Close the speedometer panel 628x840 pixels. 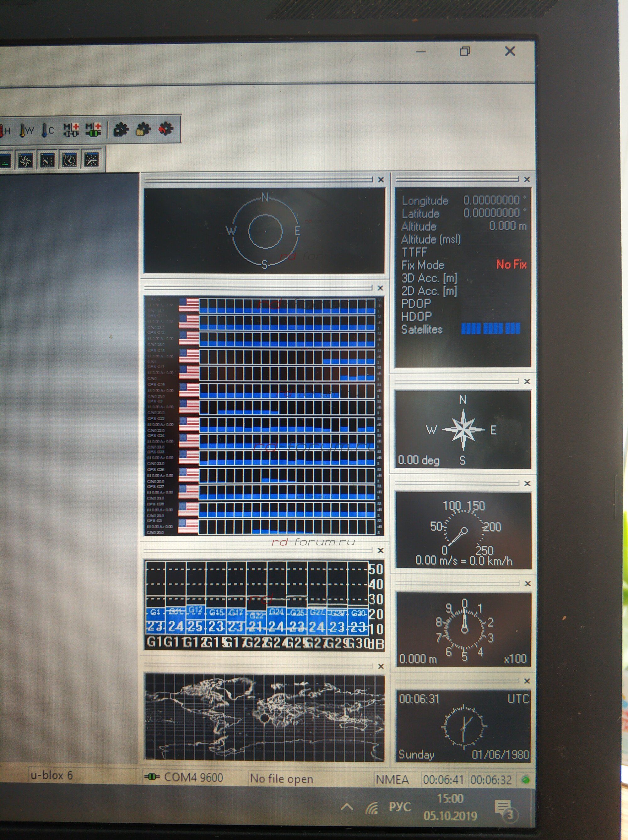pos(527,483)
